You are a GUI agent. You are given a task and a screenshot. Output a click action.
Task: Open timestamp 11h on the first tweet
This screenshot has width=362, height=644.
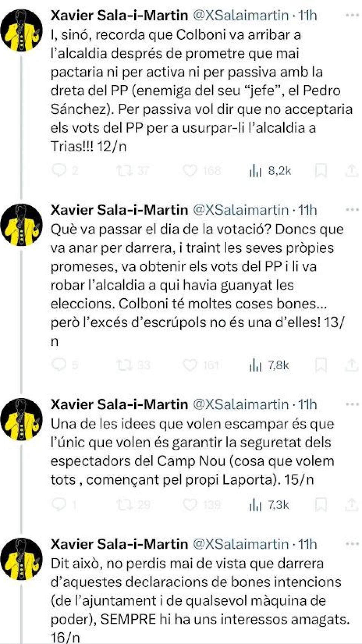(x=308, y=15)
